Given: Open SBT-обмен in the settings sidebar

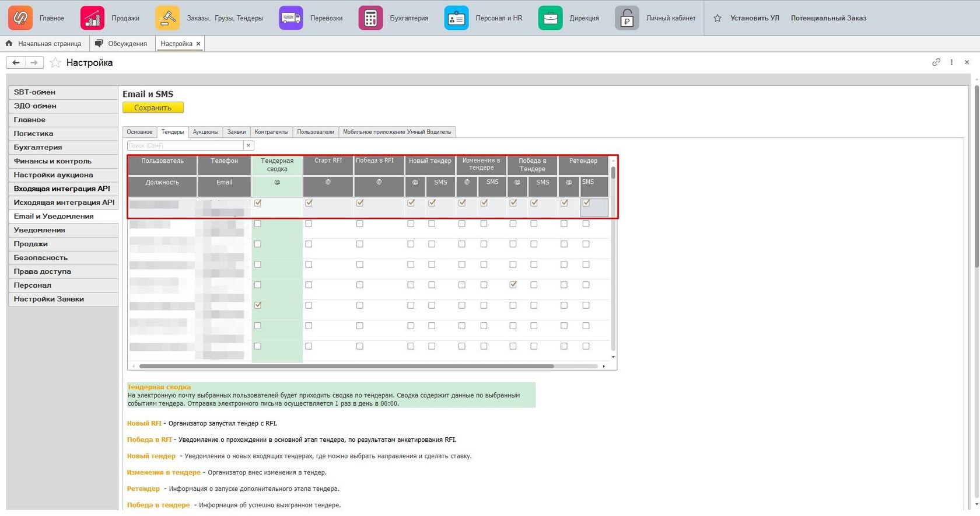Looking at the screenshot, I should click(x=63, y=92).
